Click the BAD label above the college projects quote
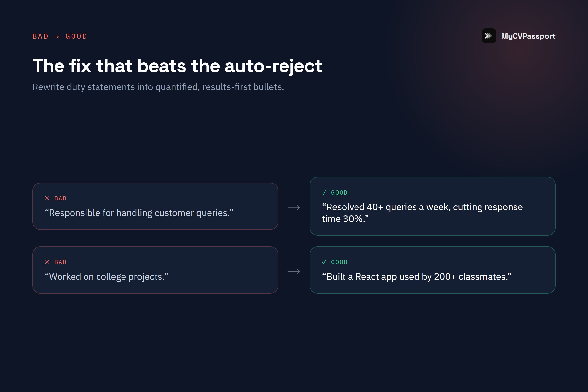588x392 pixels. pyautogui.click(x=61, y=262)
